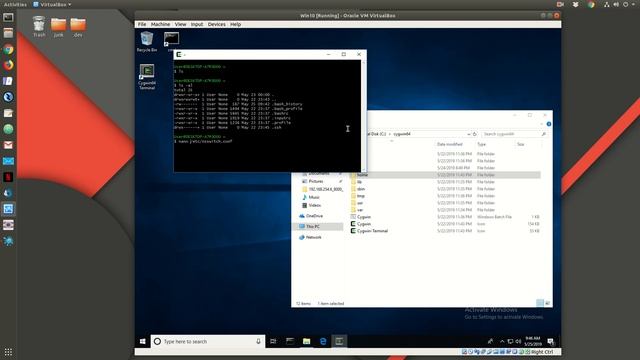Launch Firefox from the Ubuntu dock
This screenshot has height=360, width=640.
(x=8, y=65)
